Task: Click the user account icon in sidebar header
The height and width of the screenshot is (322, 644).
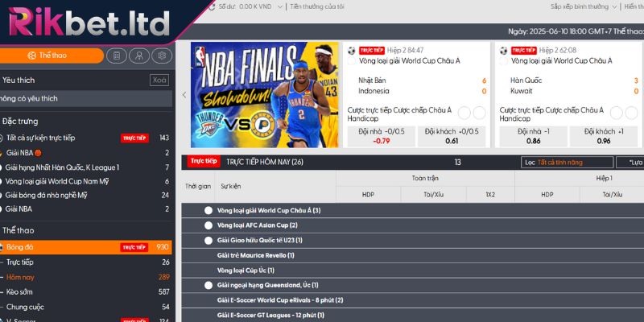Action: coord(139,56)
